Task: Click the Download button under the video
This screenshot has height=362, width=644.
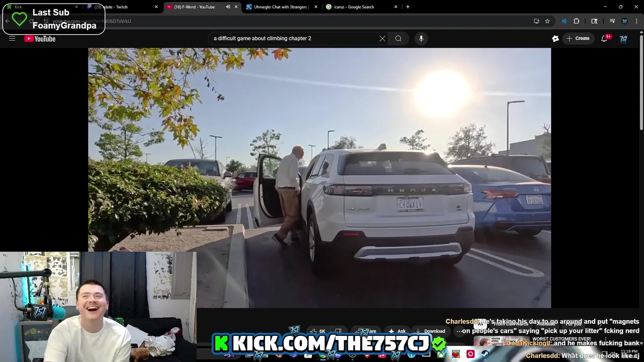Action: pyautogui.click(x=431, y=331)
